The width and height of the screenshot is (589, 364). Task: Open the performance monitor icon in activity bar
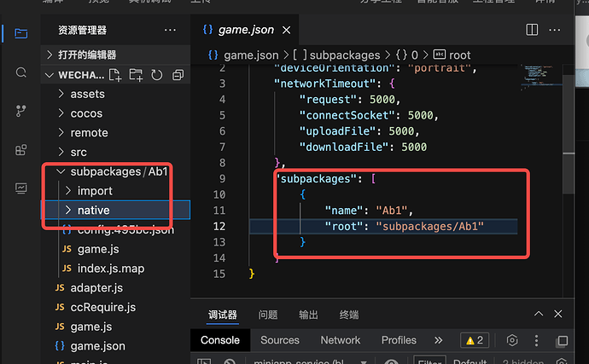[20, 188]
